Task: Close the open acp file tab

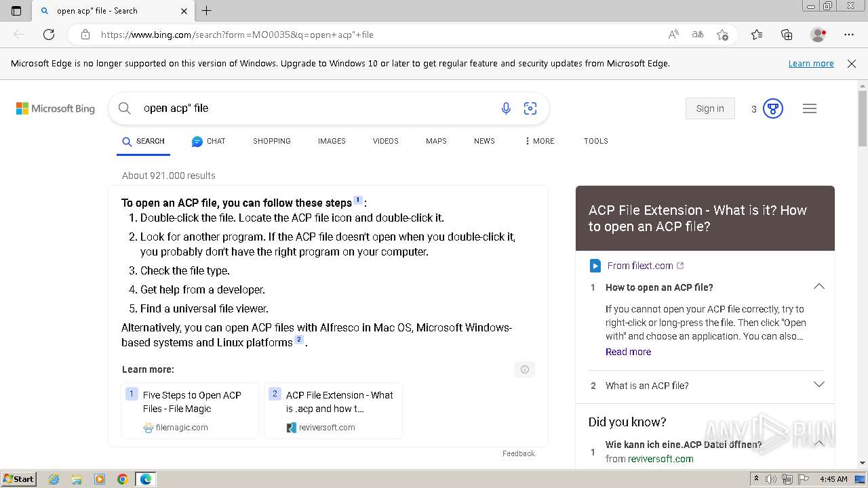Action: tap(184, 11)
